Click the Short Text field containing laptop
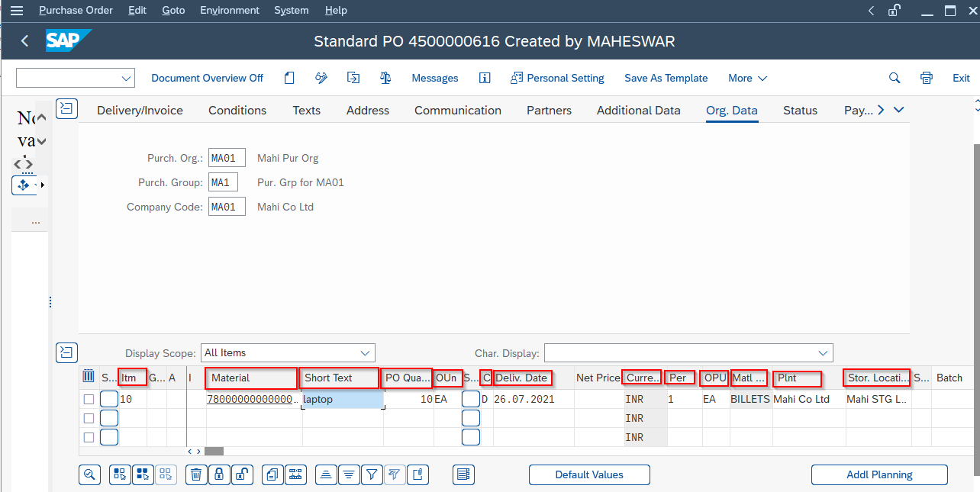 [x=343, y=399]
